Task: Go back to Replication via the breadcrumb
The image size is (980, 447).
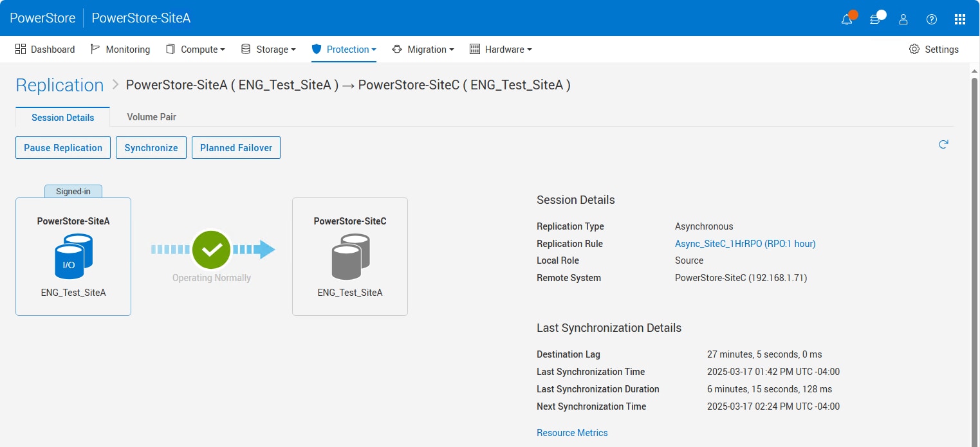Action: [60, 85]
